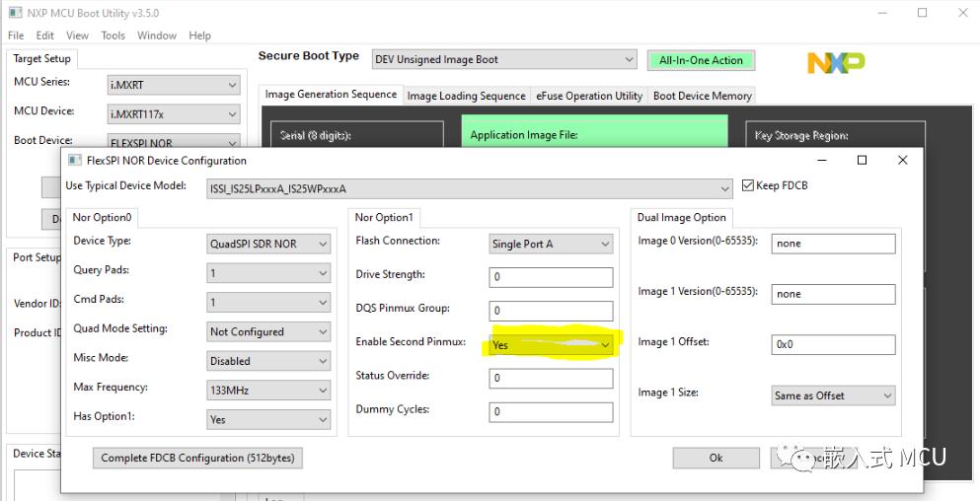Open the Window menu

coord(157,36)
